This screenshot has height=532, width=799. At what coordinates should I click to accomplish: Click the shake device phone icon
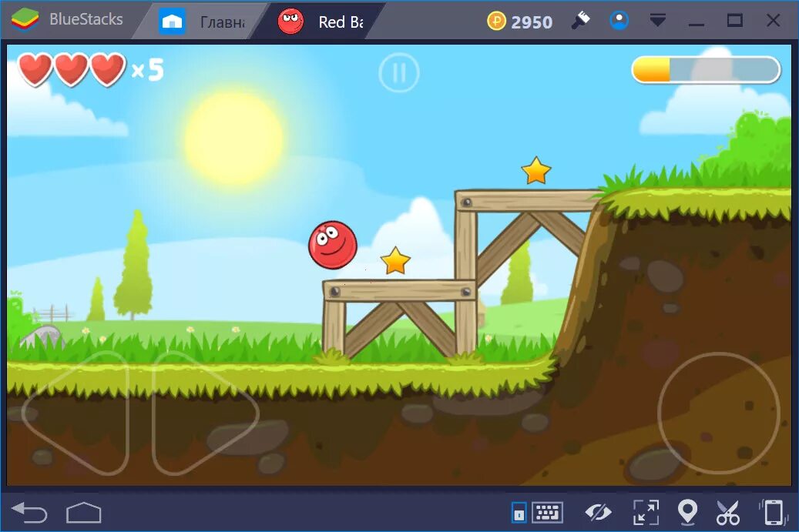coord(773,512)
